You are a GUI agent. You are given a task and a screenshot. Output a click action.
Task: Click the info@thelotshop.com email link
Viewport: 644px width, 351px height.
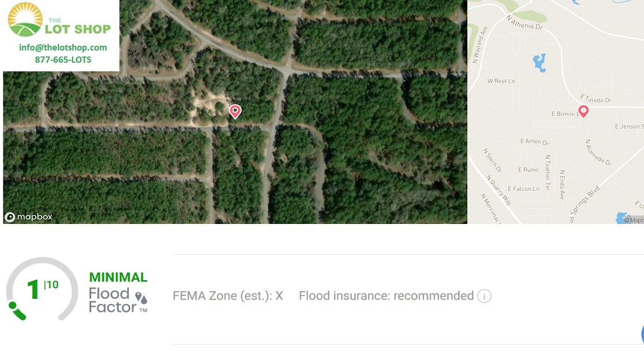(63, 47)
